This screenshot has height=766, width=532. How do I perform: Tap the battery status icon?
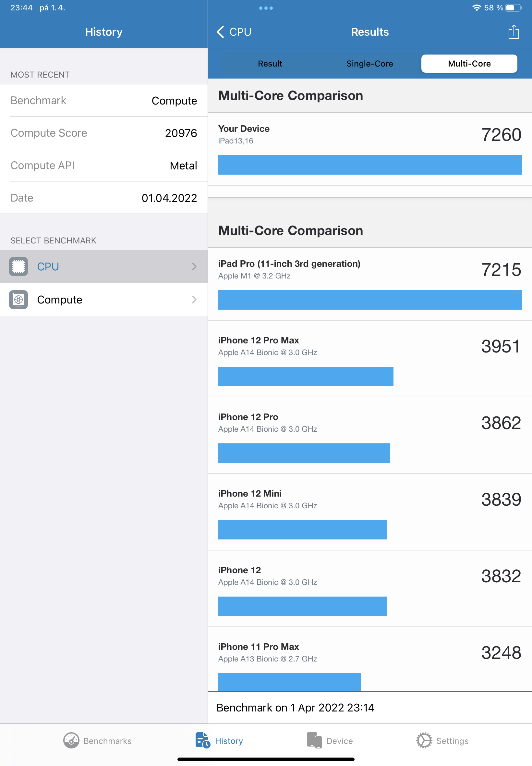click(513, 8)
